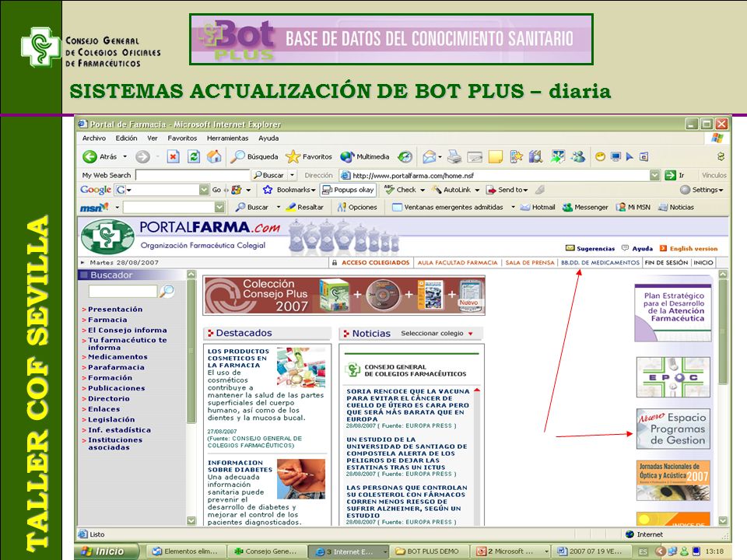
Task: Open Hotmail from MSN toolbar
Action: (538, 207)
